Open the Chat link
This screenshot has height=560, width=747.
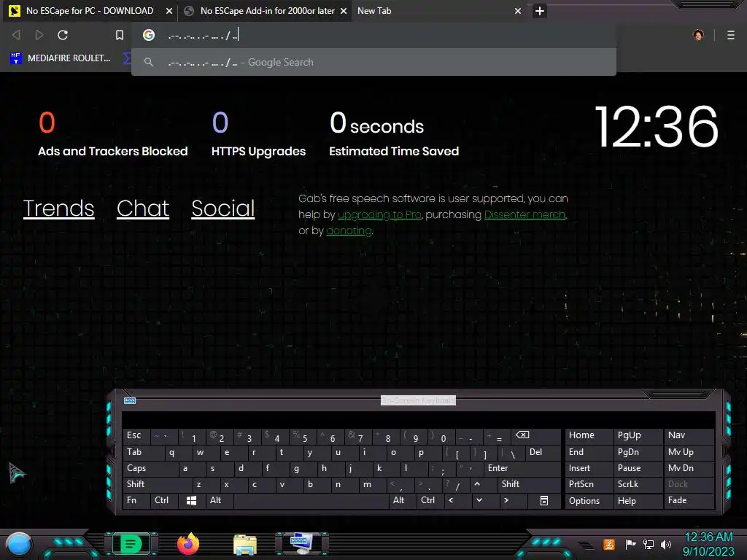pyautogui.click(x=143, y=209)
